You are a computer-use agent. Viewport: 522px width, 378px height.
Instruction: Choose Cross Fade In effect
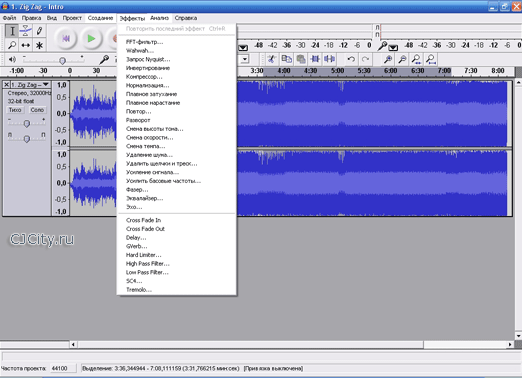point(177,220)
